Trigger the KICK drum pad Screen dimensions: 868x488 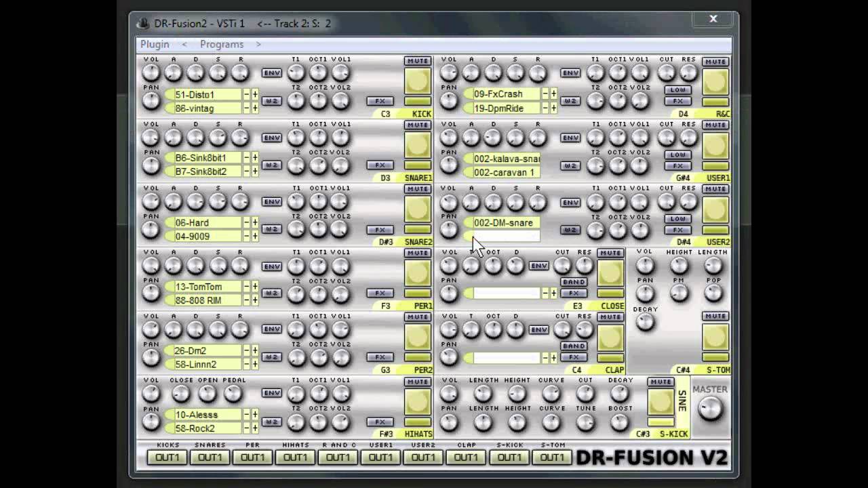[x=418, y=81]
